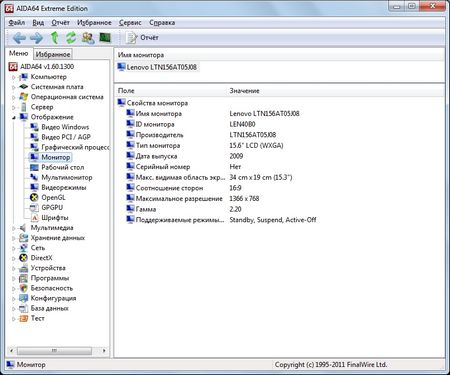The width and height of the screenshot is (450, 375).
Task: Click the Отчёт report button in toolbar
Action: pos(142,38)
